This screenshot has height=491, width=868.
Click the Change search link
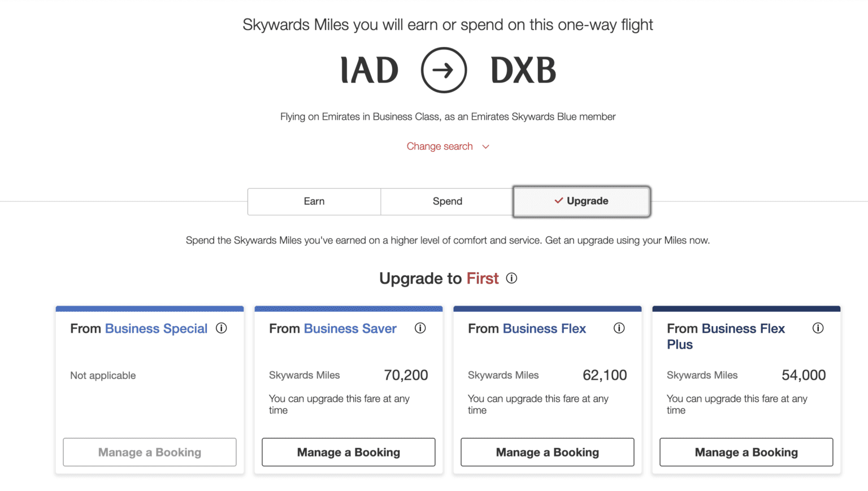coord(440,146)
